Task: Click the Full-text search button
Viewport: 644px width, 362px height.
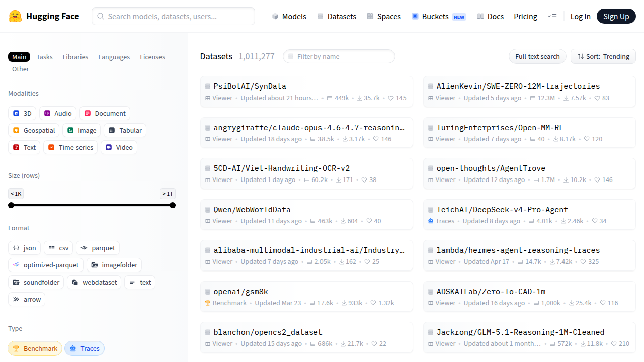Action: 537,56
